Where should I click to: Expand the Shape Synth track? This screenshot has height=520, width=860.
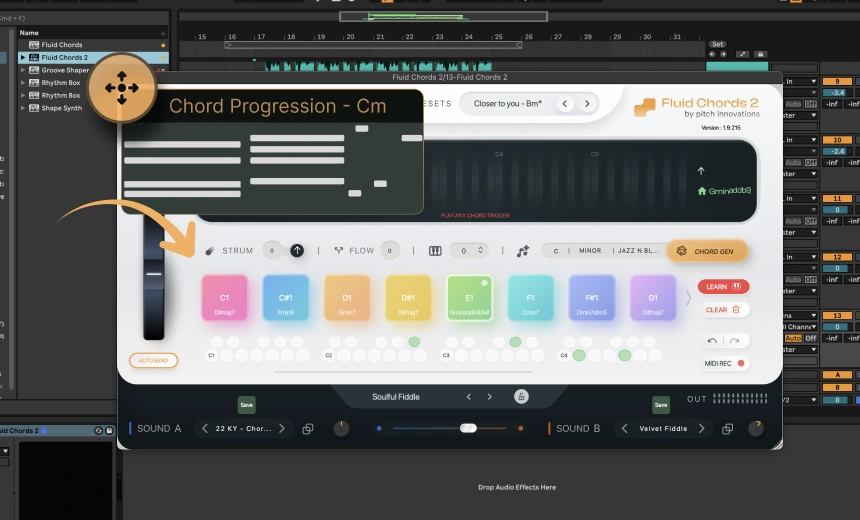(23, 108)
